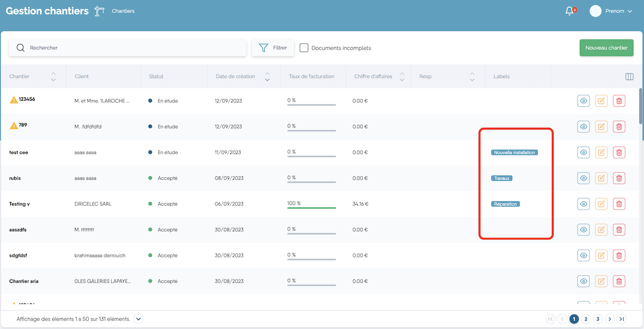Viewport: 644px width, 329px height.
Task: Enable the 'Documents incomplets' checkbox
Action: (x=304, y=48)
